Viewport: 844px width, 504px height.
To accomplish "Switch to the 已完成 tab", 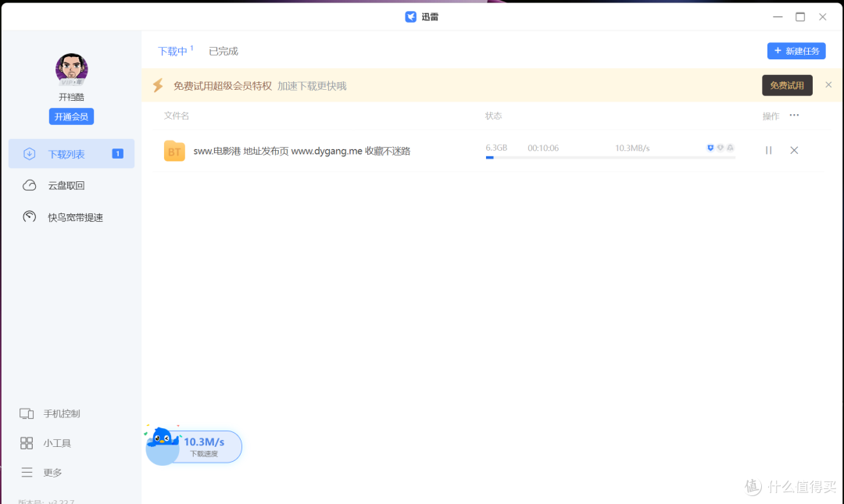I will click(224, 51).
